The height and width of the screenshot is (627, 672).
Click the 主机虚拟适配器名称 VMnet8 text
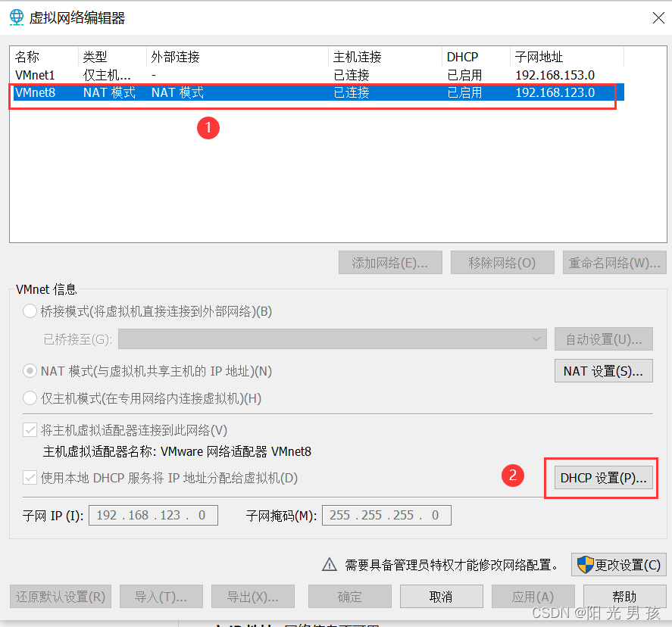177,451
